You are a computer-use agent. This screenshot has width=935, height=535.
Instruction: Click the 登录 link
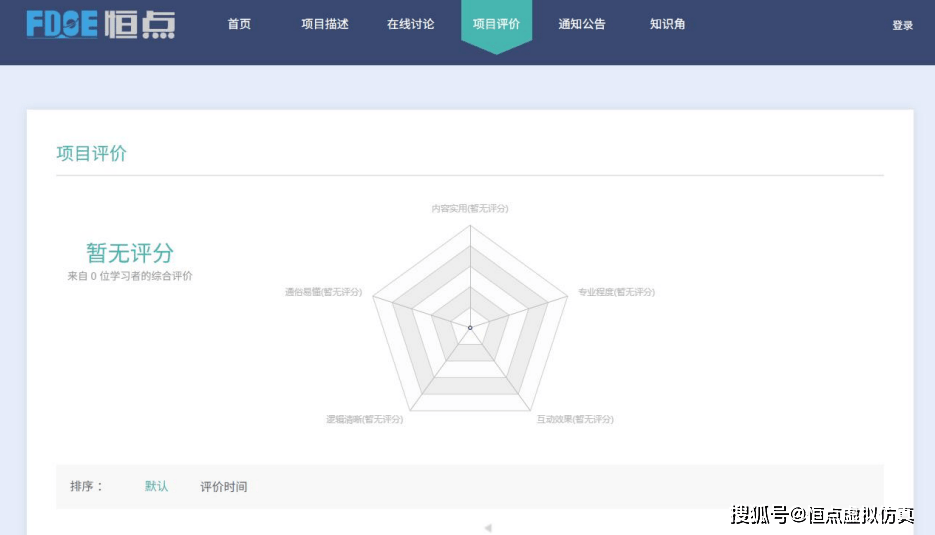pyautogui.click(x=902, y=25)
